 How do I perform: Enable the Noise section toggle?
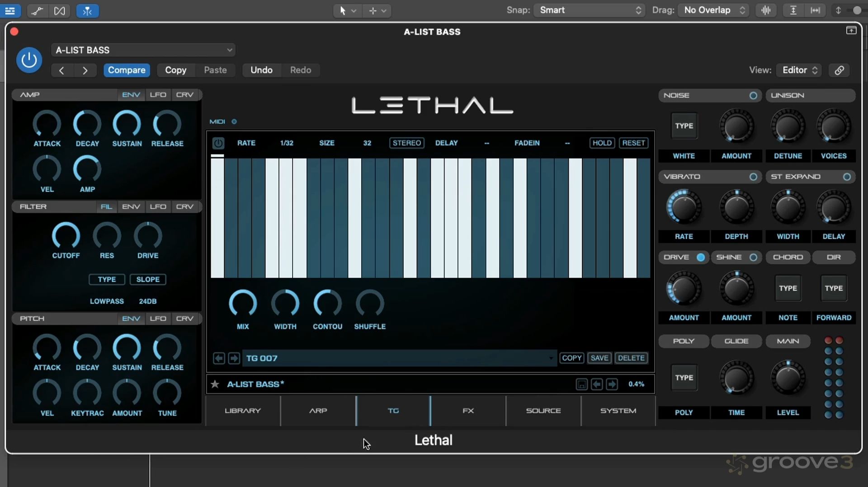[753, 95]
